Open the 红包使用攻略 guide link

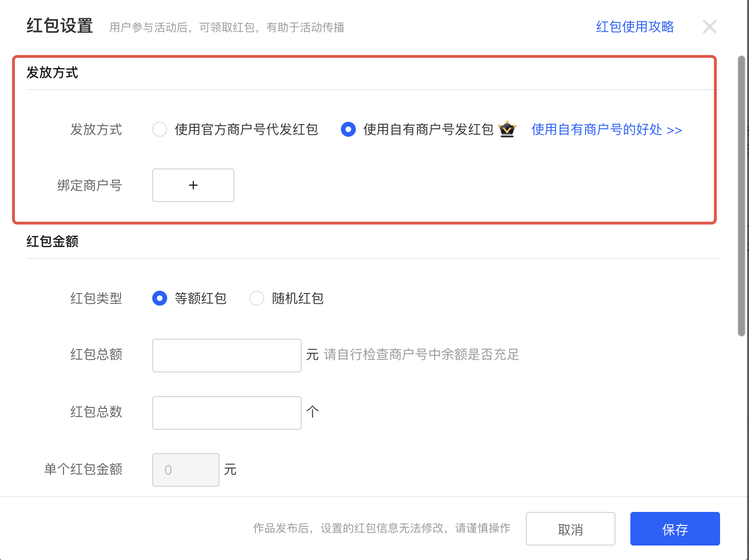pyautogui.click(x=635, y=27)
